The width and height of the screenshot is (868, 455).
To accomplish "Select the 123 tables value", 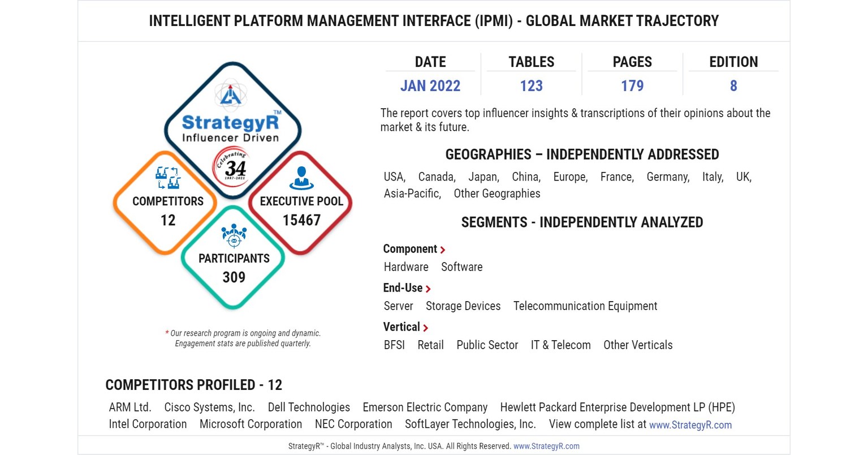I will pyautogui.click(x=532, y=85).
